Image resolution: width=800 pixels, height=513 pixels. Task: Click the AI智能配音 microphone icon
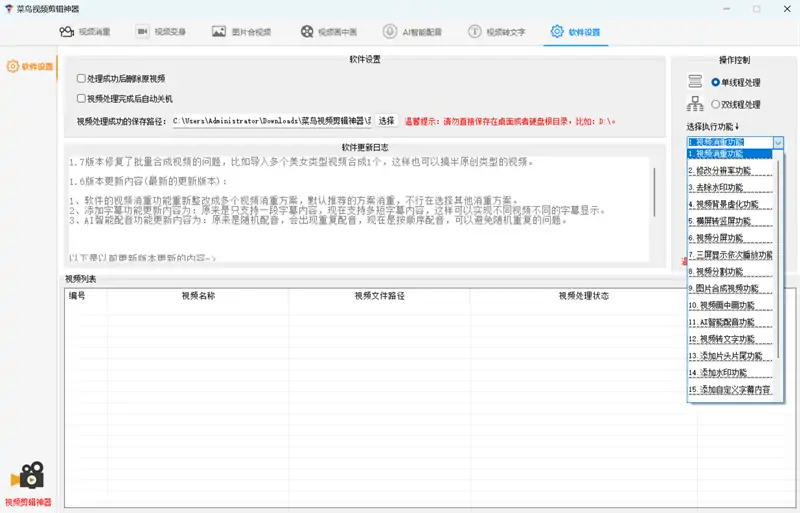pos(391,32)
